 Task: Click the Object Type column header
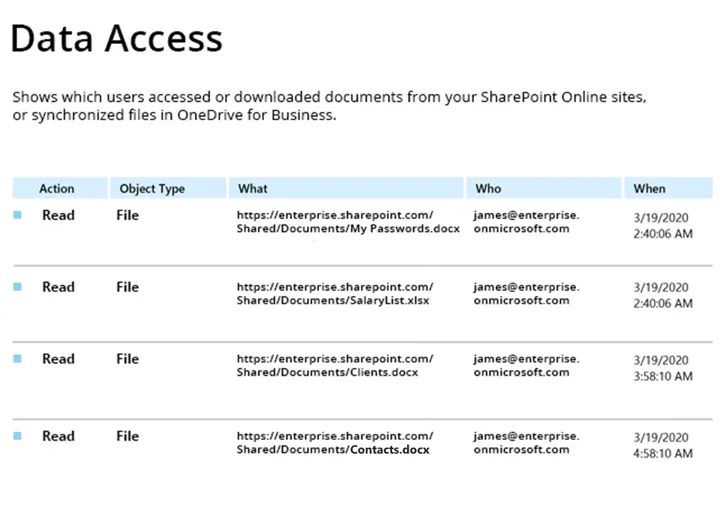pos(152,188)
